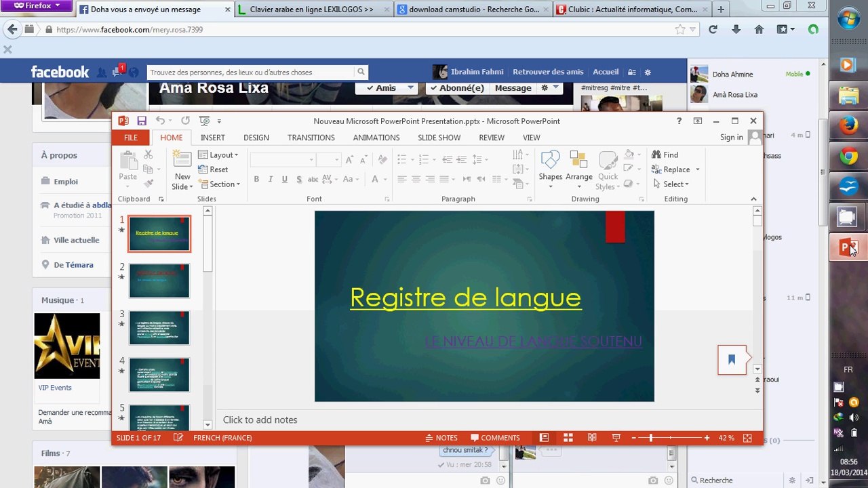Open the FILE tab

click(x=131, y=138)
